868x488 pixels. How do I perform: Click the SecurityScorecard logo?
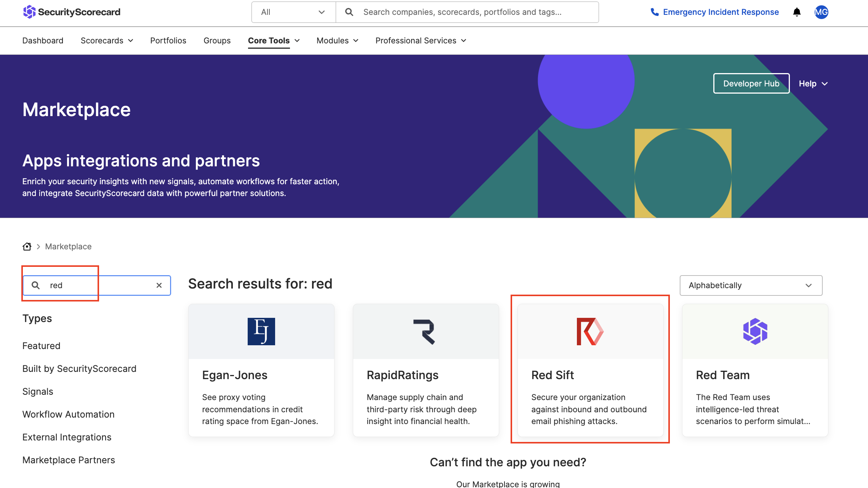[71, 12]
